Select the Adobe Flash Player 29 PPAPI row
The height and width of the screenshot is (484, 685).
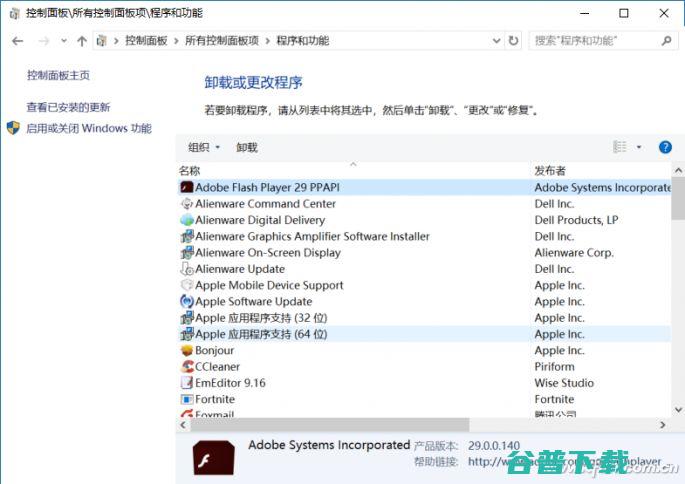click(x=424, y=187)
